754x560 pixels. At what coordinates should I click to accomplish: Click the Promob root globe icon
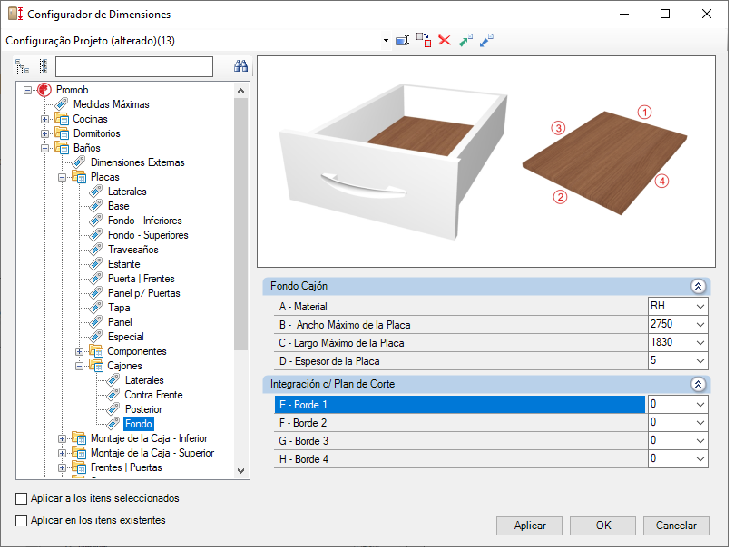(44, 90)
